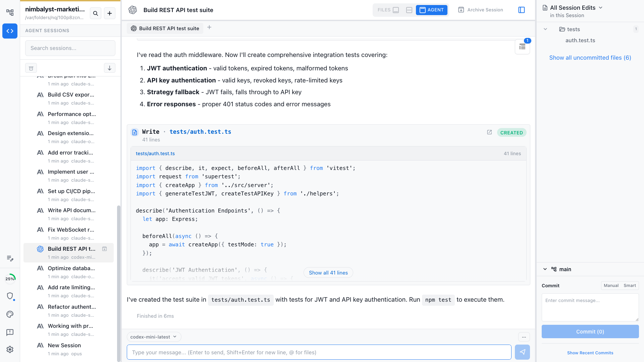The height and width of the screenshot is (362, 644).
Task: Click the send message arrow button
Action: pyautogui.click(x=522, y=352)
